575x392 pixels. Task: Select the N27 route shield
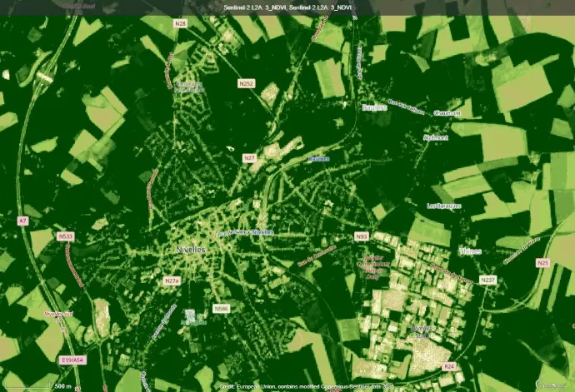(249, 157)
